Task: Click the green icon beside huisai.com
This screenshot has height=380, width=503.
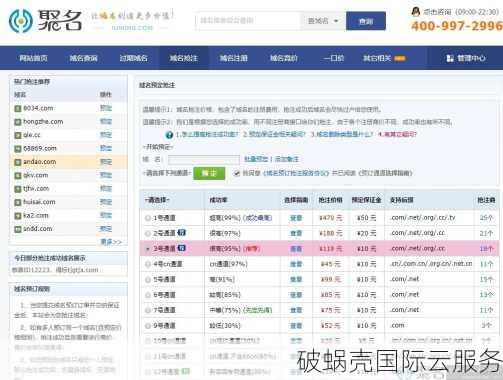Action: tap(18, 202)
